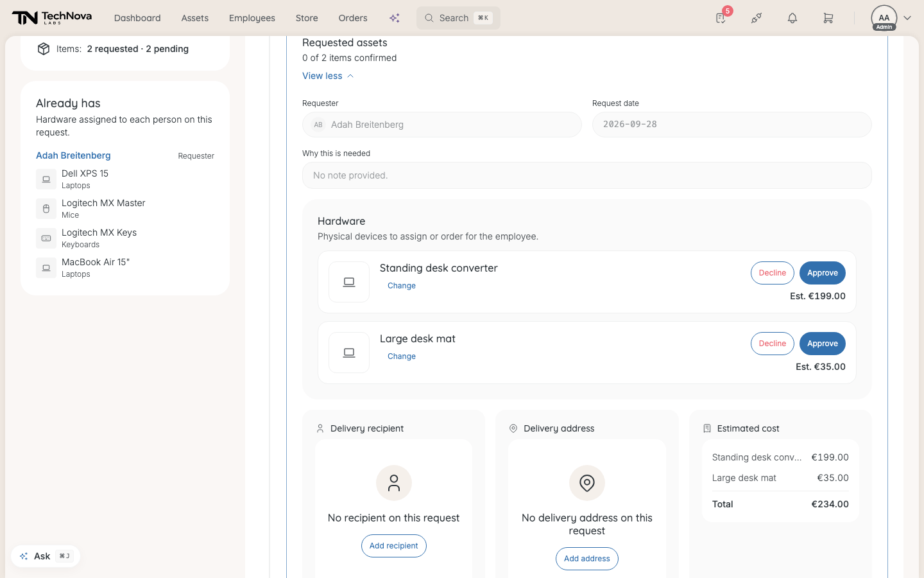Click the Total €234.00 value
This screenshot has width=924, height=578.
tap(830, 504)
